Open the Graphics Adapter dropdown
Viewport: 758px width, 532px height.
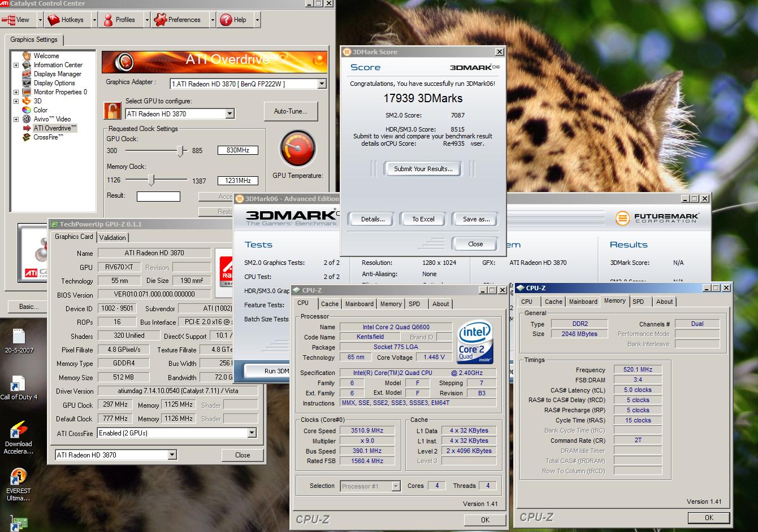[x=322, y=84]
